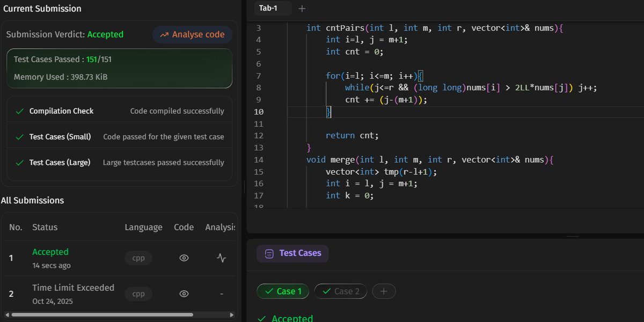
Task: Click the panel divider handle above Test Cases
Action: click(573, 236)
